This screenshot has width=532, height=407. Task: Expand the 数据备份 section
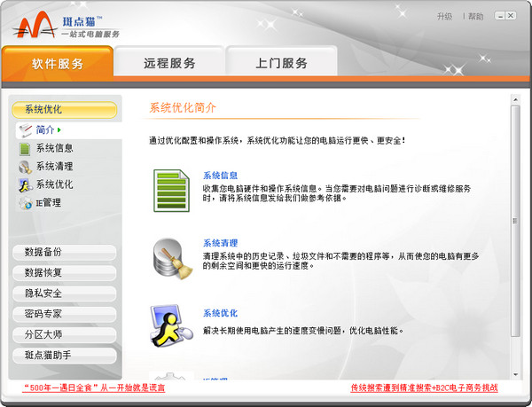[65, 253]
